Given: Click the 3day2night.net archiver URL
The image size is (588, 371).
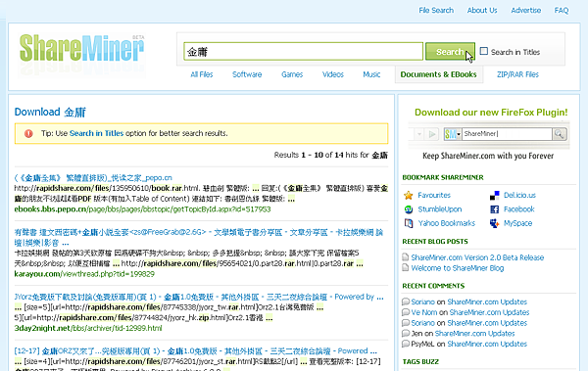Looking at the screenshot, I should tap(88, 328).
